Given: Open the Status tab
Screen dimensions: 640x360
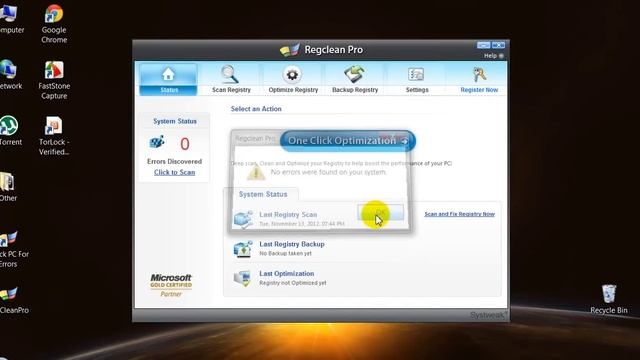Looking at the screenshot, I should click(169, 79).
